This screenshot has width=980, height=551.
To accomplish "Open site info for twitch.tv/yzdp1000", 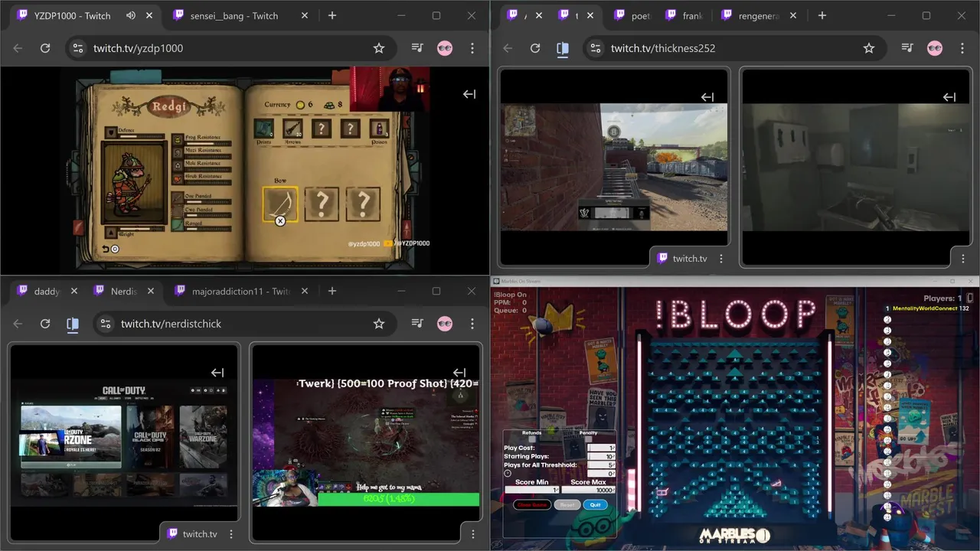I will click(77, 48).
